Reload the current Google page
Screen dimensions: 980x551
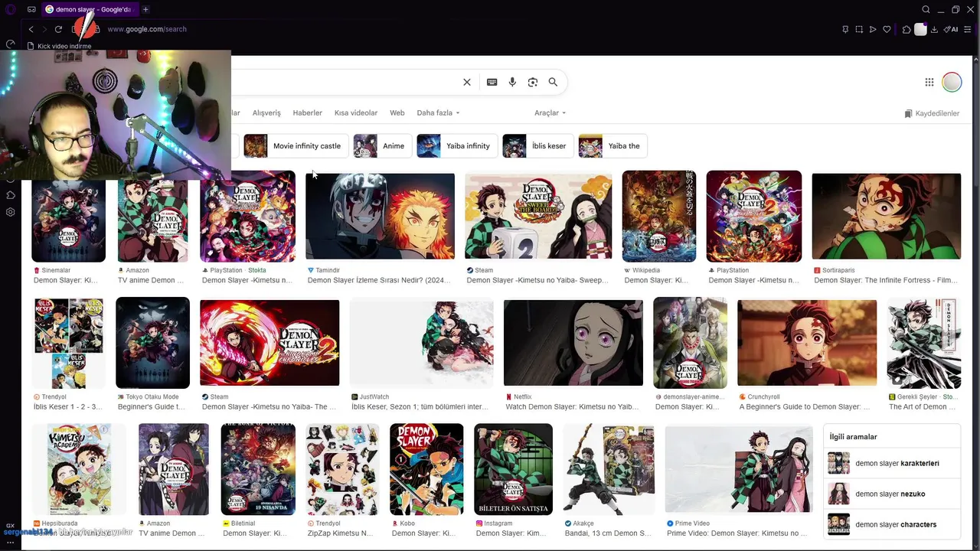click(x=58, y=29)
